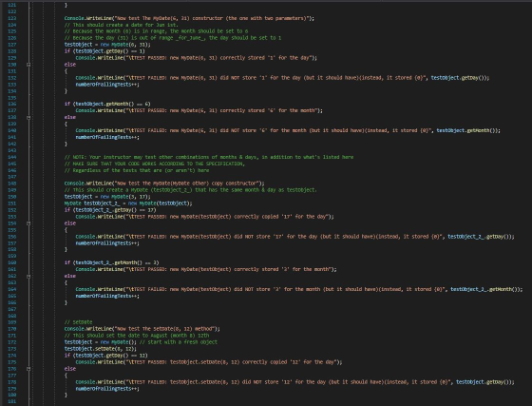Image resolution: width=532 pixels, height=406 pixels.
Task: Click 'testObject_2_.getMonth()' argument on line 164
Action: click(x=484, y=290)
